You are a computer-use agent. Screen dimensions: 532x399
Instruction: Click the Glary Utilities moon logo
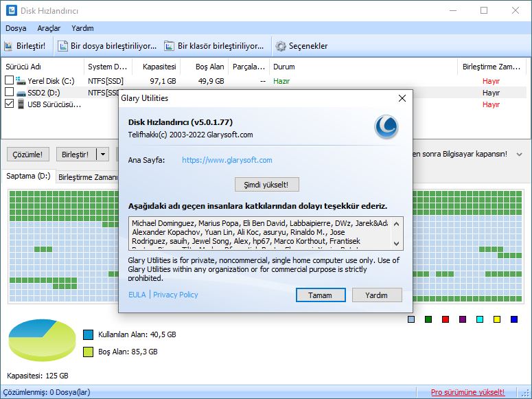tap(386, 127)
